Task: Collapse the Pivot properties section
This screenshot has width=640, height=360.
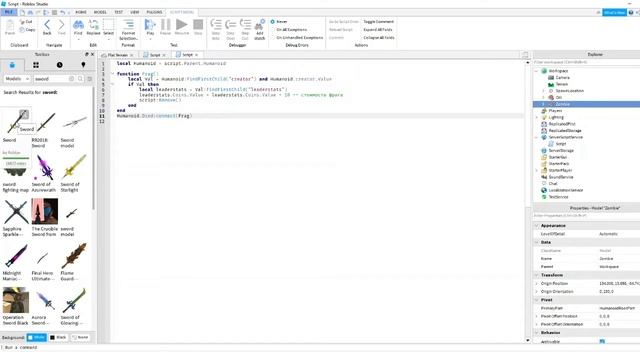Action: click(536, 300)
